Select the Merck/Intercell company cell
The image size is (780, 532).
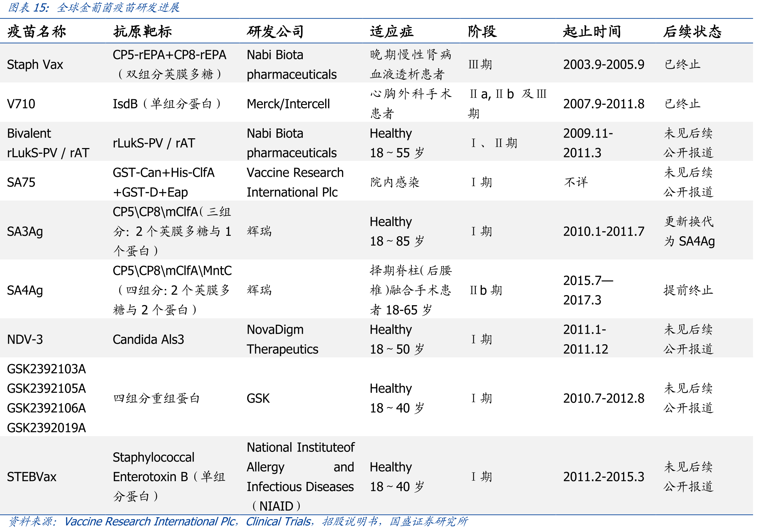click(288, 104)
